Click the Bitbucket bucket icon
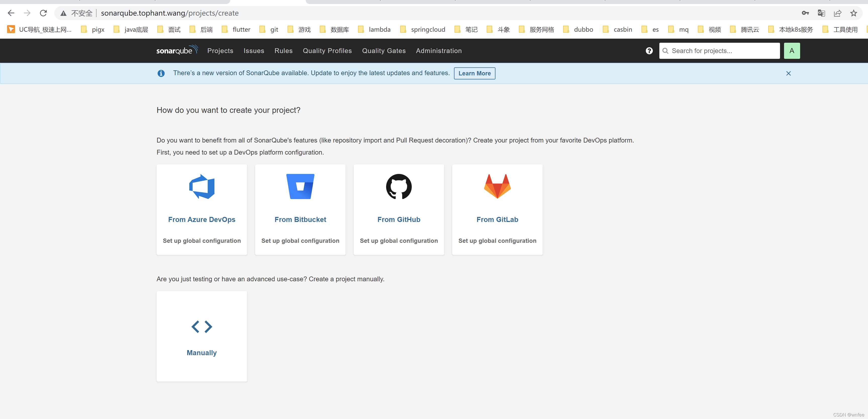Viewport: 868px width, 419px height. (x=300, y=186)
